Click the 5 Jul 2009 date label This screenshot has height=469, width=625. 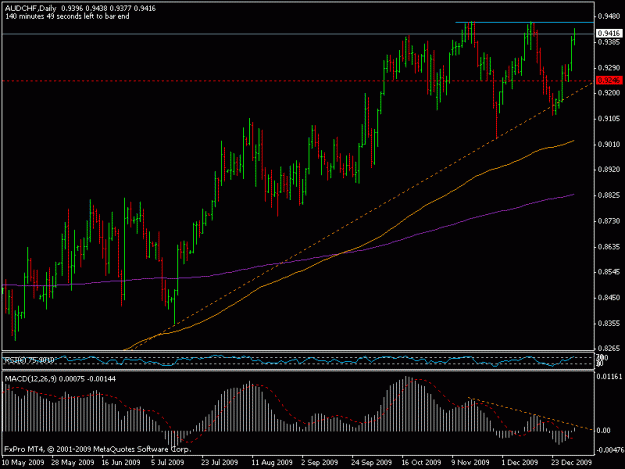tap(167, 462)
